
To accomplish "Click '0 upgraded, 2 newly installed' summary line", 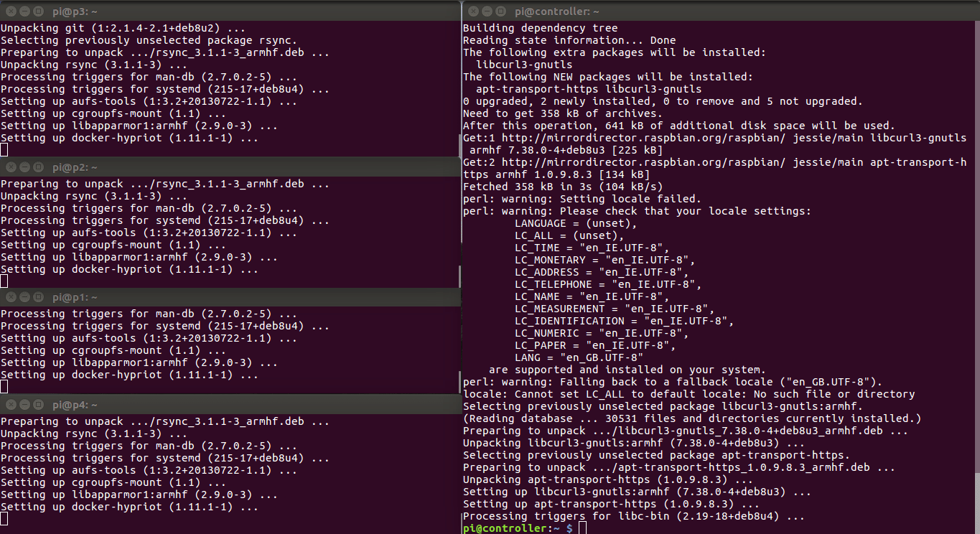I will tap(663, 101).
